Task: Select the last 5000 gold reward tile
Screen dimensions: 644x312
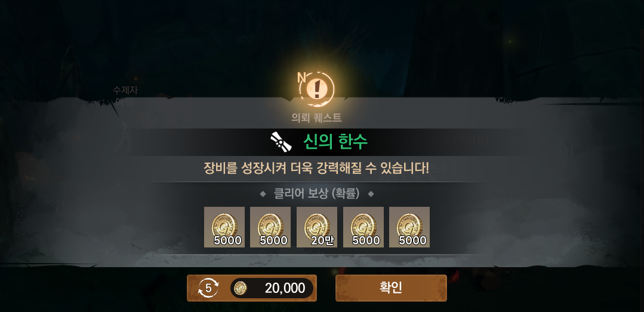Action: pos(409,227)
